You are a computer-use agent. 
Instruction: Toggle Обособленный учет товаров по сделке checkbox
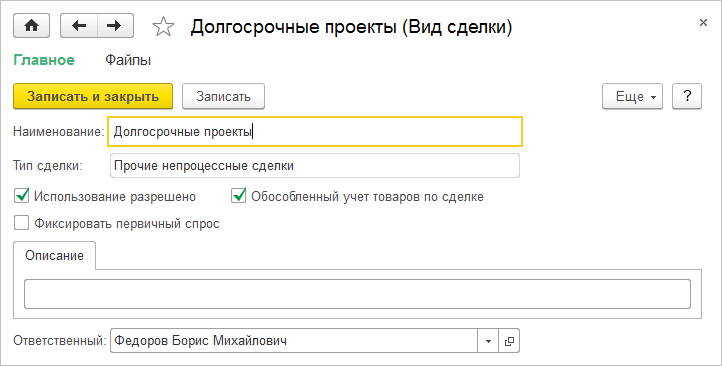pos(239,196)
